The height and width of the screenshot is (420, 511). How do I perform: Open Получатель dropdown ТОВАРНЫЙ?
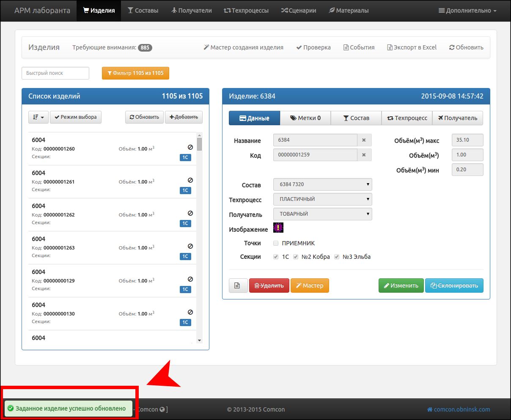(x=323, y=214)
